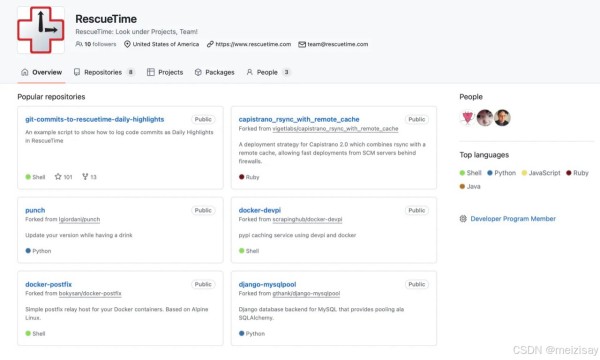Open the punch repository
600x360 pixels.
pyautogui.click(x=35, y=210)
